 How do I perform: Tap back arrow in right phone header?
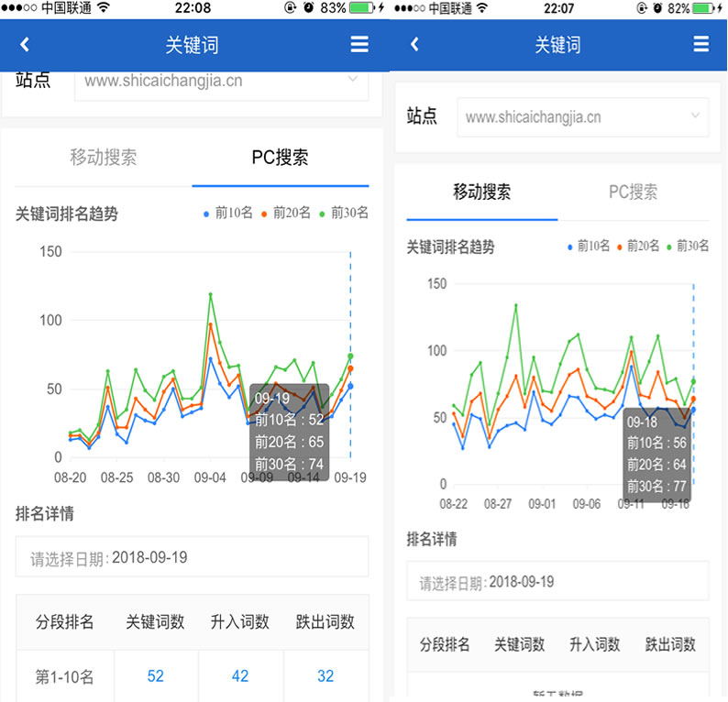414,45
